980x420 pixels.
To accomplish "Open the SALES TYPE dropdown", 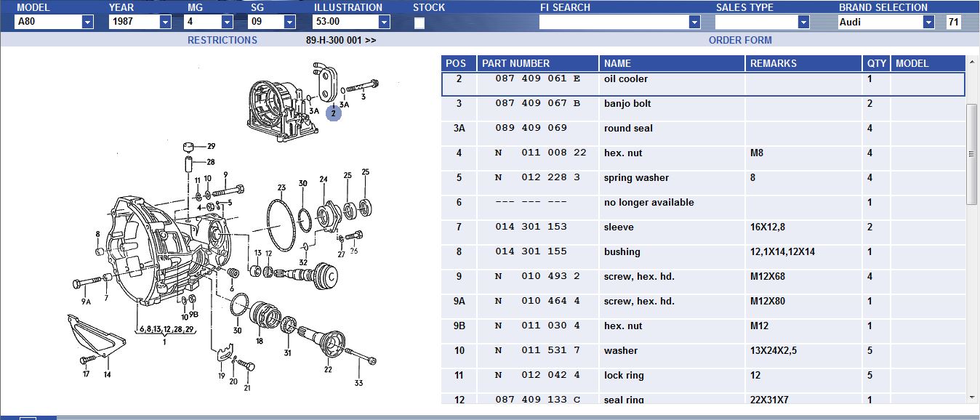I will click(803, 22).
